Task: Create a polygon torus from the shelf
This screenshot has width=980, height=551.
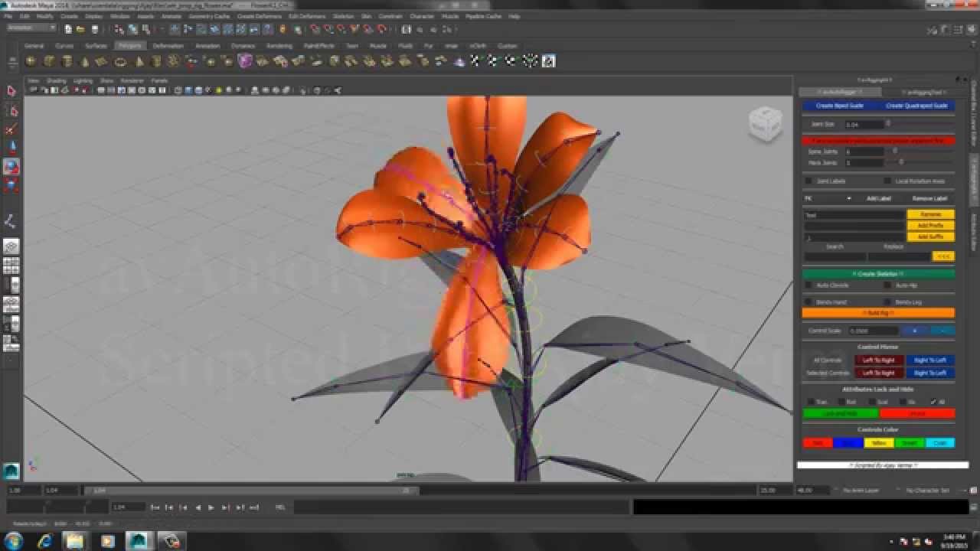Action: pos(121,61)
